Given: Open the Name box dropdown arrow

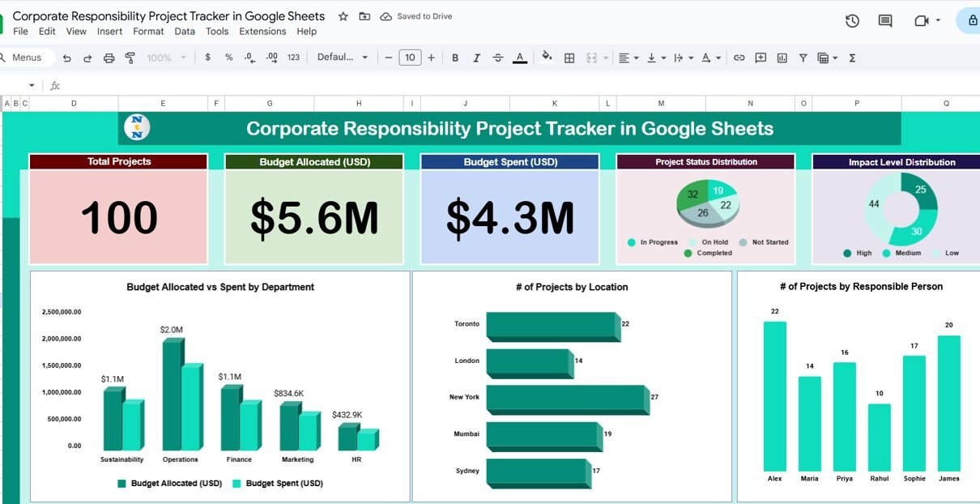Looking at the screenshot, I should point(32,85).
